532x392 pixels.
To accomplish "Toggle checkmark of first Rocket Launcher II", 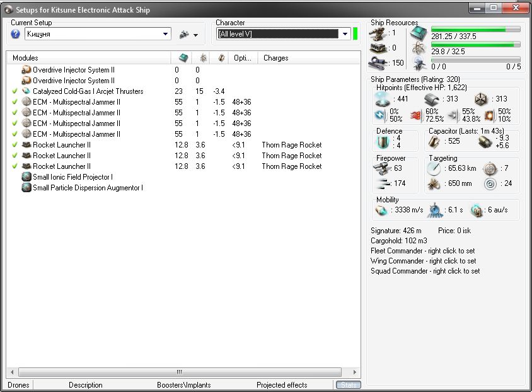I will pos(14,145).
